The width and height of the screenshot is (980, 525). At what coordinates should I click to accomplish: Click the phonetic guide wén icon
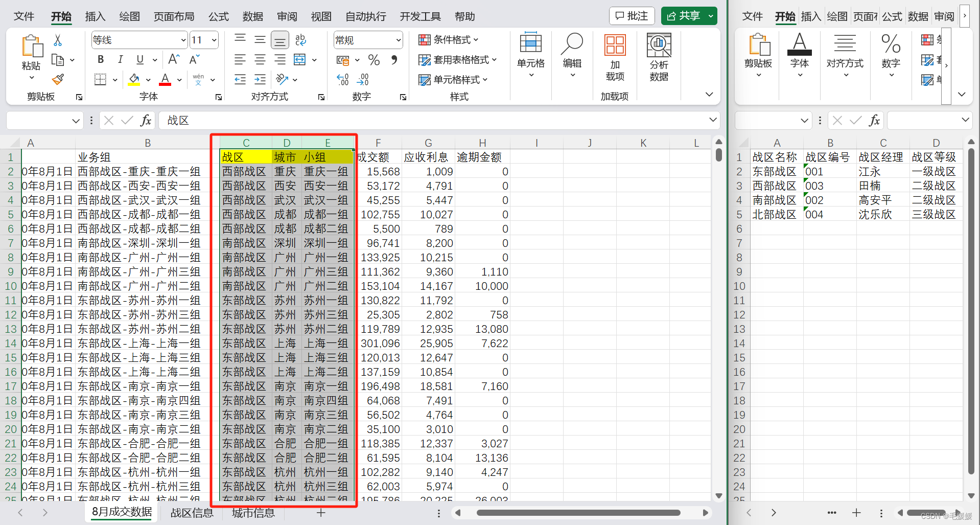coord(198,79)
